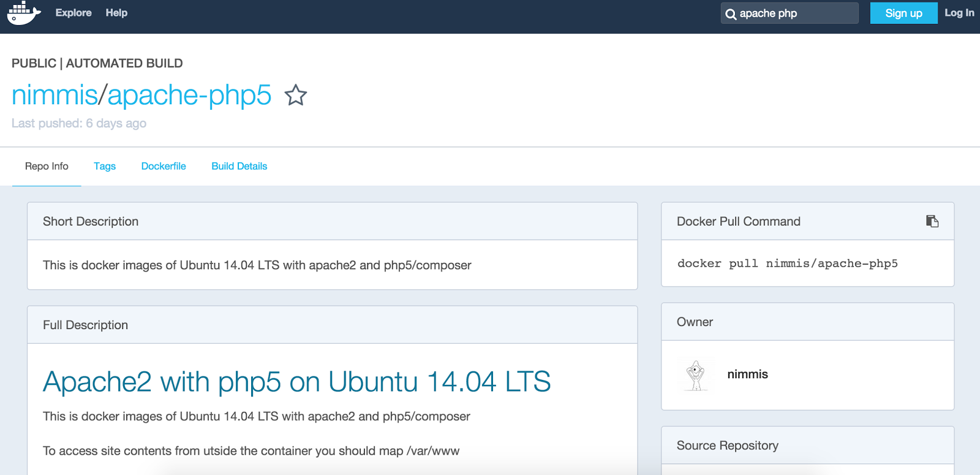Focus the search field containing apache php
The height and width of the screenshot is (475, 980).
pos(790,13)
